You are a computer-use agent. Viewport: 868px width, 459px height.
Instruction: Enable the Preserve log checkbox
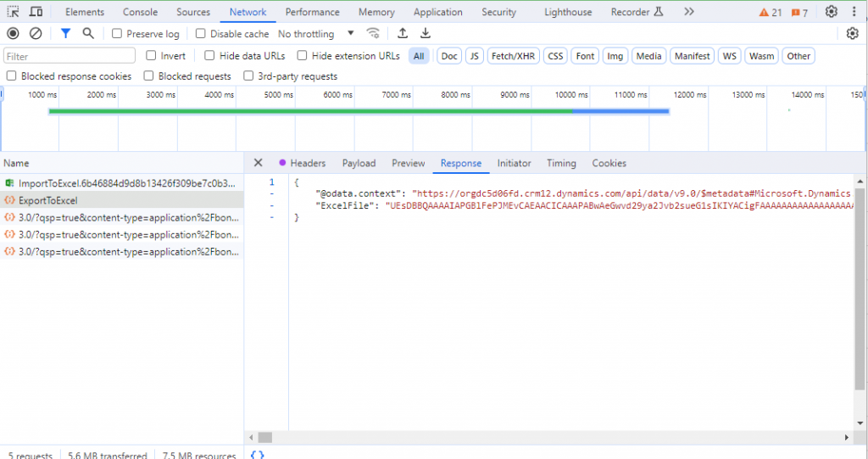tap(117, 34)
